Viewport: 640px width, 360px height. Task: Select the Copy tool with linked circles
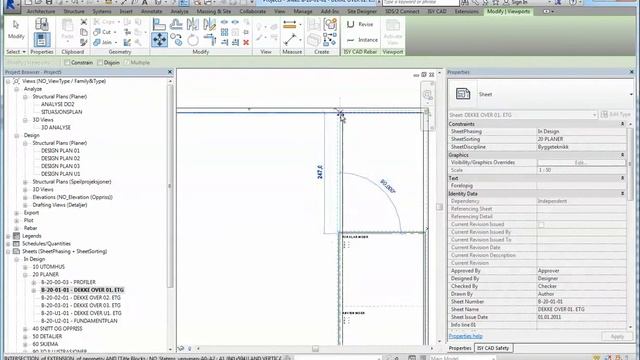click(176, 40)
